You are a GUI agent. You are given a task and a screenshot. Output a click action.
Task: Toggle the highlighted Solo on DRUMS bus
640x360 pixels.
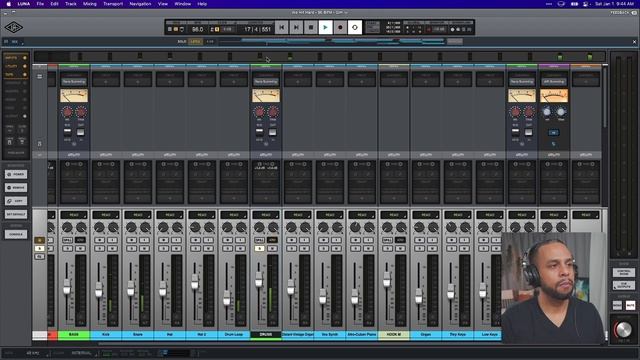click(259, 248)
